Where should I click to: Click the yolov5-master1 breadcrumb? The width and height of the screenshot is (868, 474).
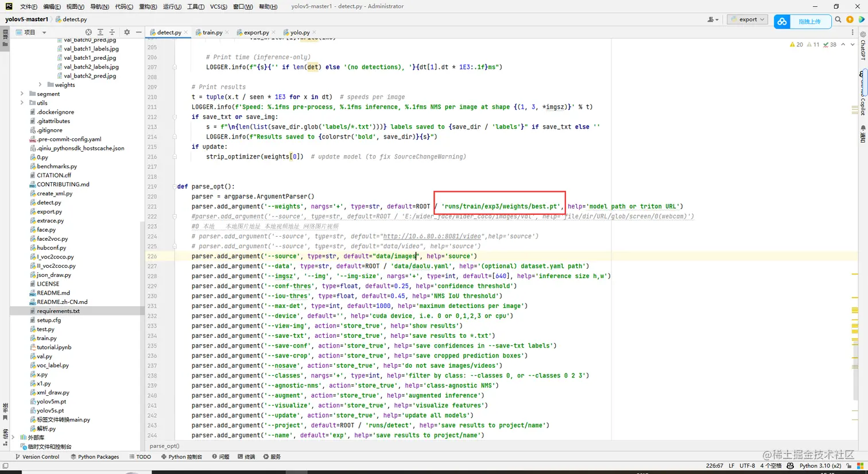(x=26, y=19)
